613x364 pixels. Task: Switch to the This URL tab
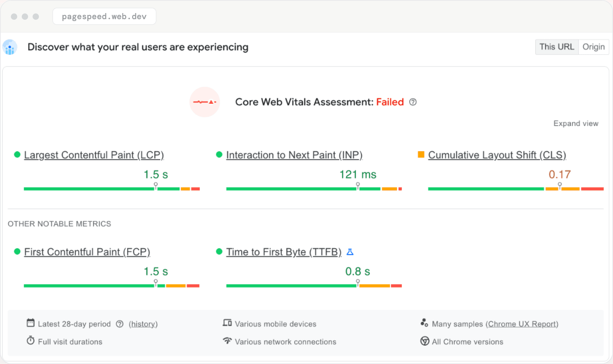click(557, 47)
